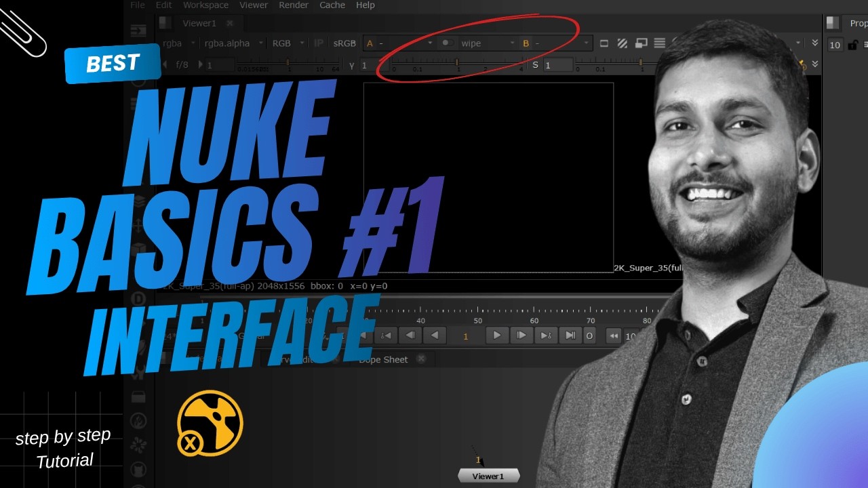868x488 pixels.
Task: Collapse the second viewer toolbar row chevron
Action: pyautogui.click(x=815, y=64)
